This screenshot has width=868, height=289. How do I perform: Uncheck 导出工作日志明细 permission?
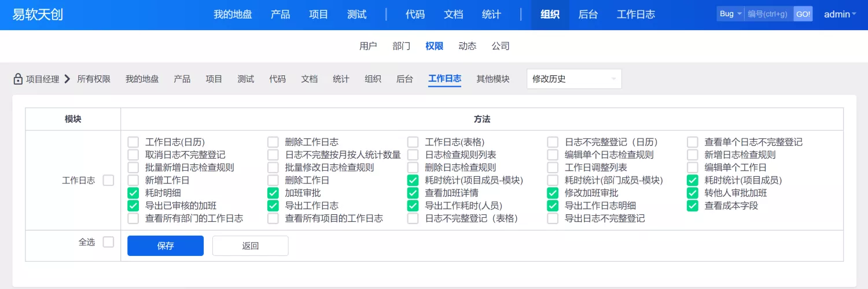[x=553, y=206]
